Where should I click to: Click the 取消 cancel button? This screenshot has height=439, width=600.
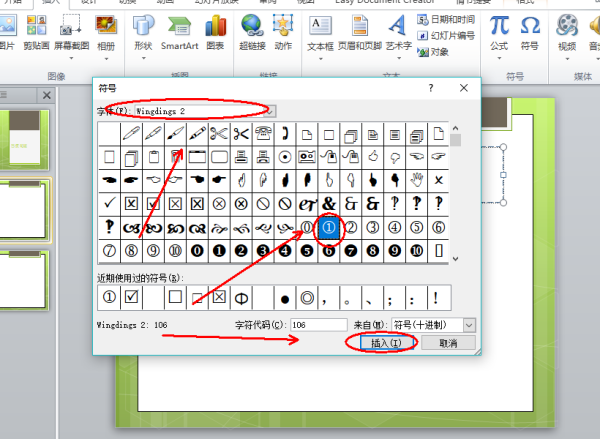pos(448,343)
